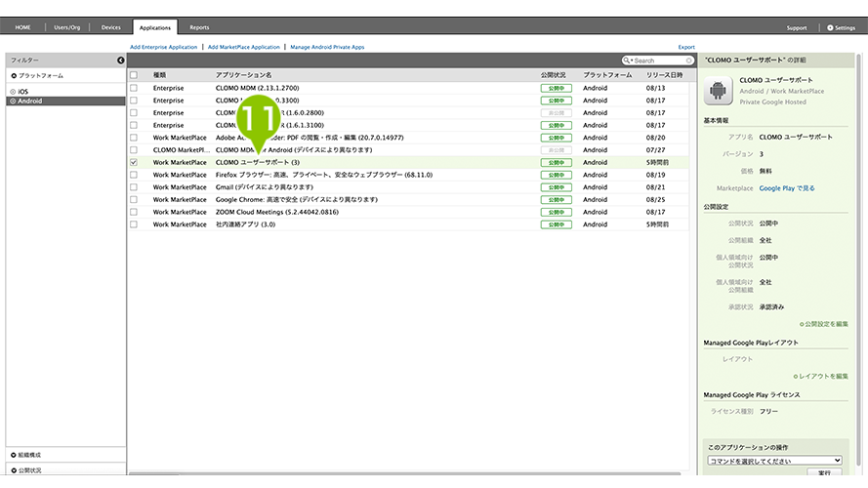Toggle the select-all checkbox in header
Screen dimensions: 868x488
134,75
